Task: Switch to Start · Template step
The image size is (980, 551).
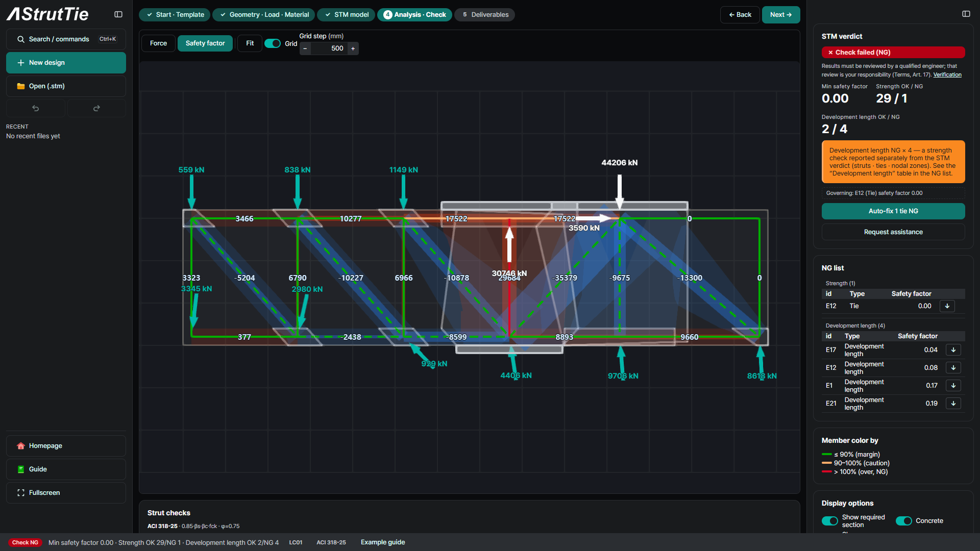Action: (175, 15)
